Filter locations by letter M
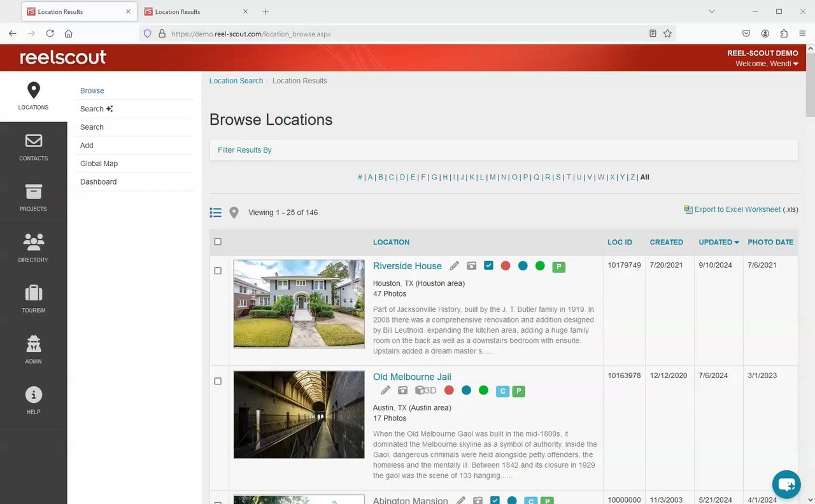The image size is (815, 504). pyautogui.click(x=493, y=178)
